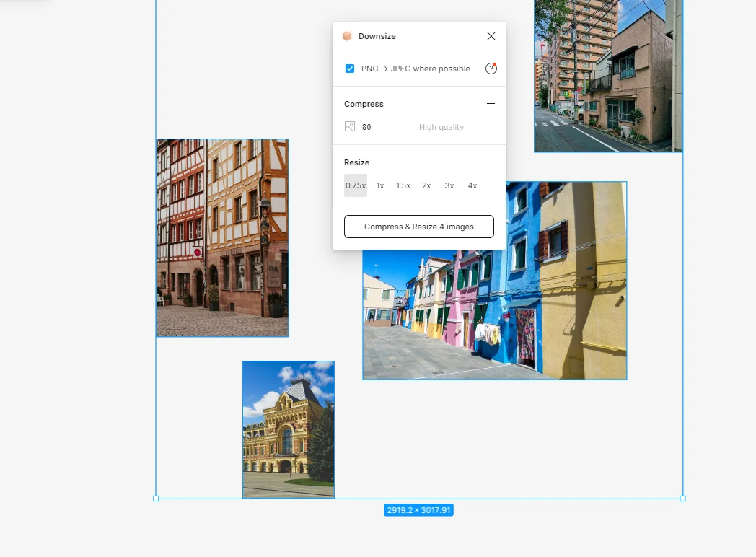Viewport: 756px width, 557px height.
Task: Click the bottom-right selection resize handle
Action: [x=682, y=499]
